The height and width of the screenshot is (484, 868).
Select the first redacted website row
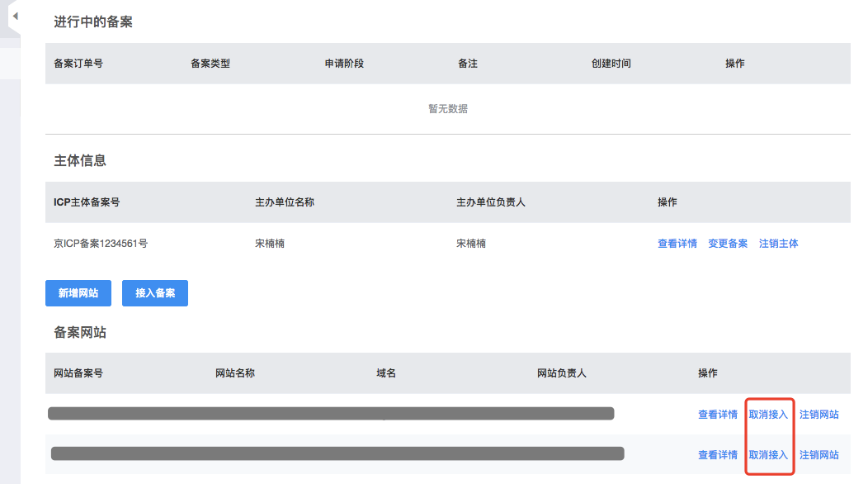330,414
